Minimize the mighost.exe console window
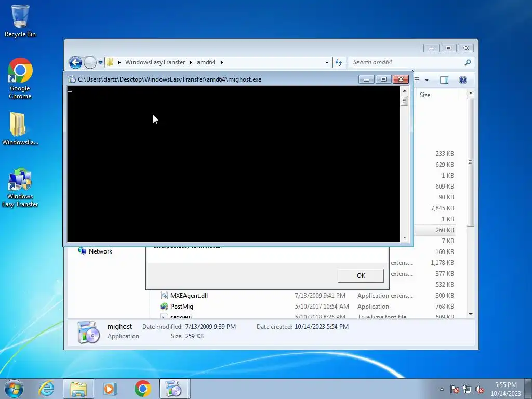Viewport: 532px width, 399px height. point(366,79)
